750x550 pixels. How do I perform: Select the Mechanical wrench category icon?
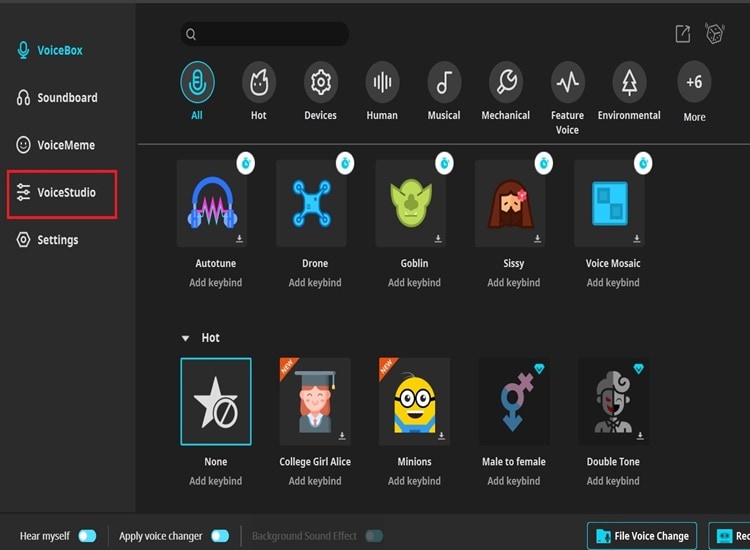tap(506, 82)
